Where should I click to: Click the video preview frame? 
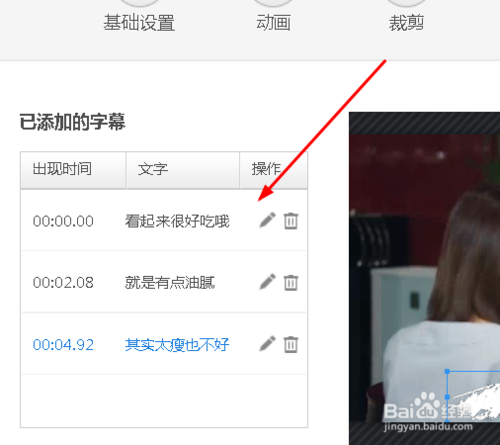(424, 278)
